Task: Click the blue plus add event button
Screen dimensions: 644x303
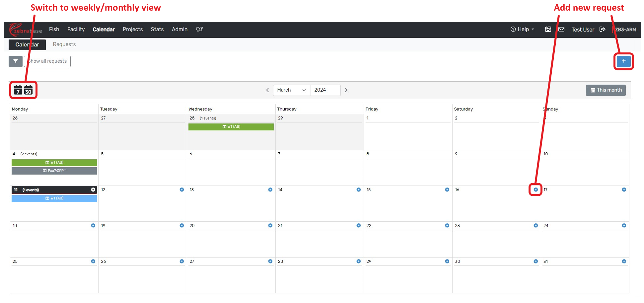Action: point(623,61)
